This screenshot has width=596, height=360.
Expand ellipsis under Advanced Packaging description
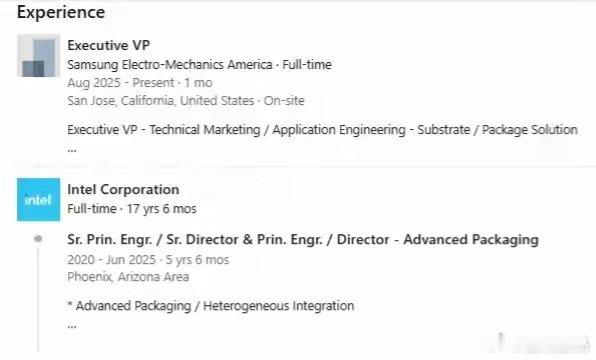(x=72, y=326)
